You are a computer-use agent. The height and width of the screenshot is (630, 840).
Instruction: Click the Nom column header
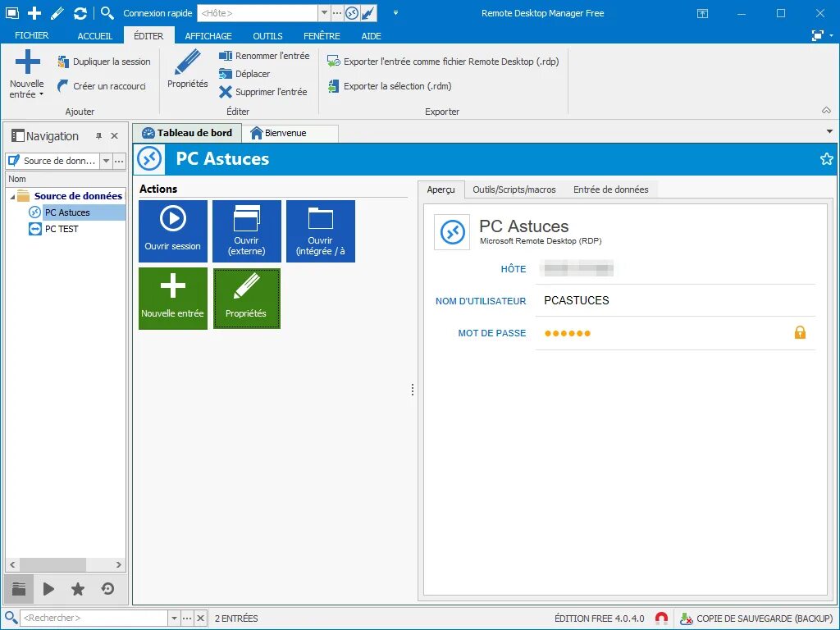(66, 179)
